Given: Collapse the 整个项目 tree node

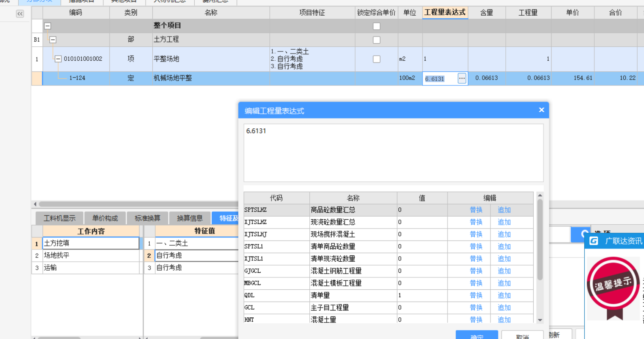Looking at the screenshot, I should click(48, 26).
